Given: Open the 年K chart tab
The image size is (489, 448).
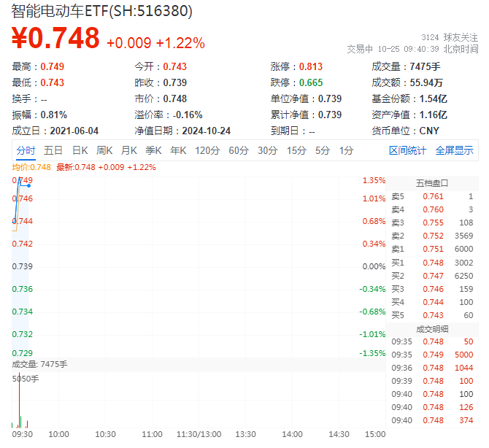Looking at the screenshot, I should (x=178, y=150).
